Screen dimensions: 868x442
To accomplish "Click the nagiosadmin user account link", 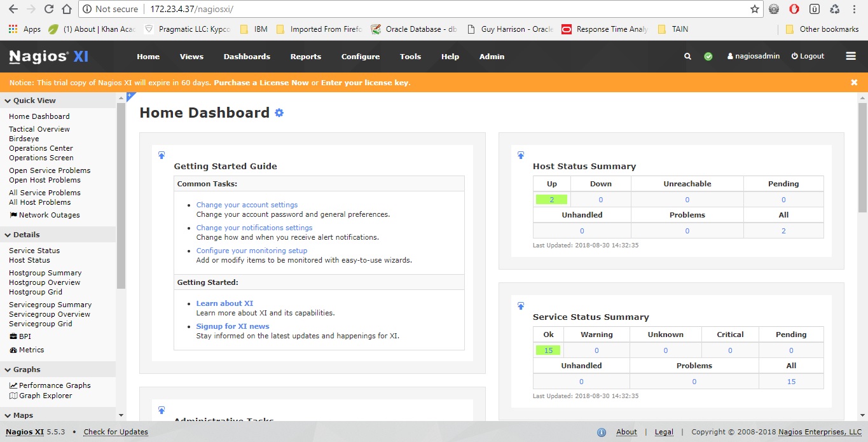I will tap(754, 57).
